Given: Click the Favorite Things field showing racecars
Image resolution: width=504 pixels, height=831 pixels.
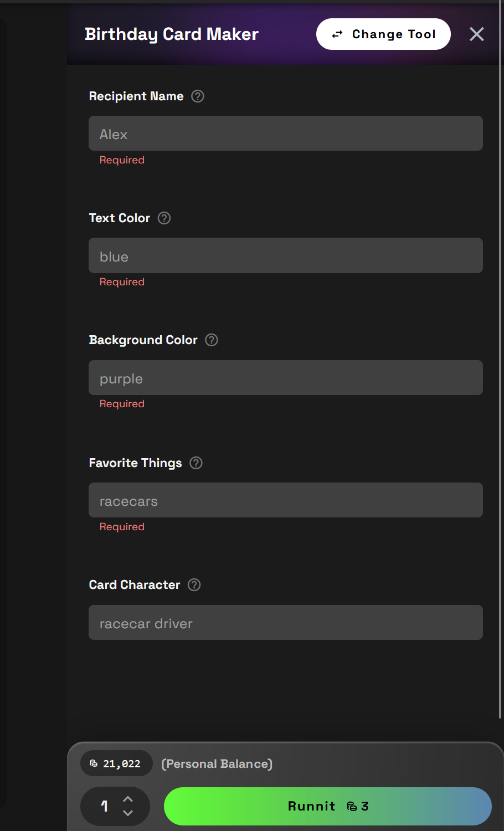Looking at the screenshot, I should 285,500.
